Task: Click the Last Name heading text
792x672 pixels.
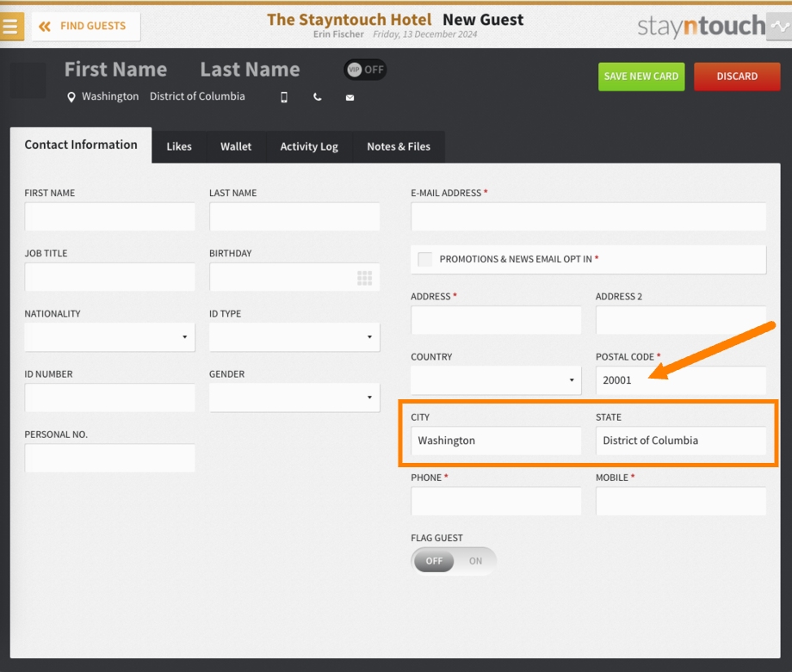Action: click(250, 70)
